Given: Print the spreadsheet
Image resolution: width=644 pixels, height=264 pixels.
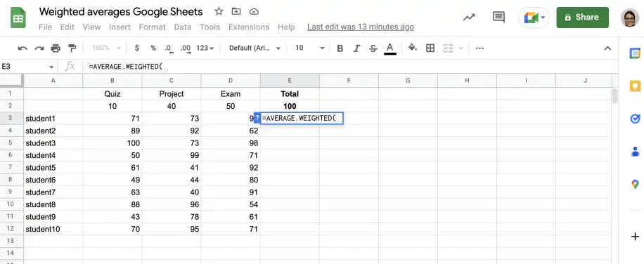Looking at the screenshot, I should [x=56, y=48].
